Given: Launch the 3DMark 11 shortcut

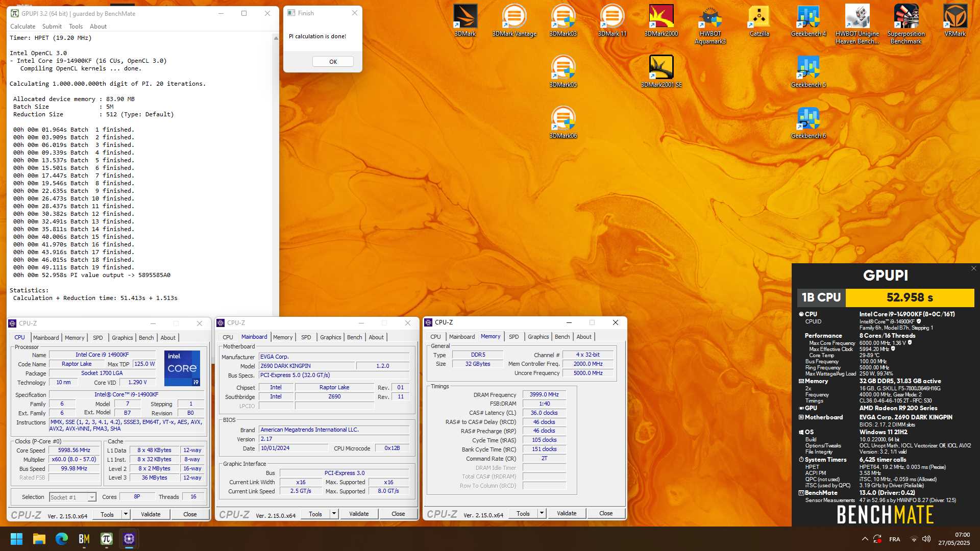Looking at the screenshot, I should point(612,20).
